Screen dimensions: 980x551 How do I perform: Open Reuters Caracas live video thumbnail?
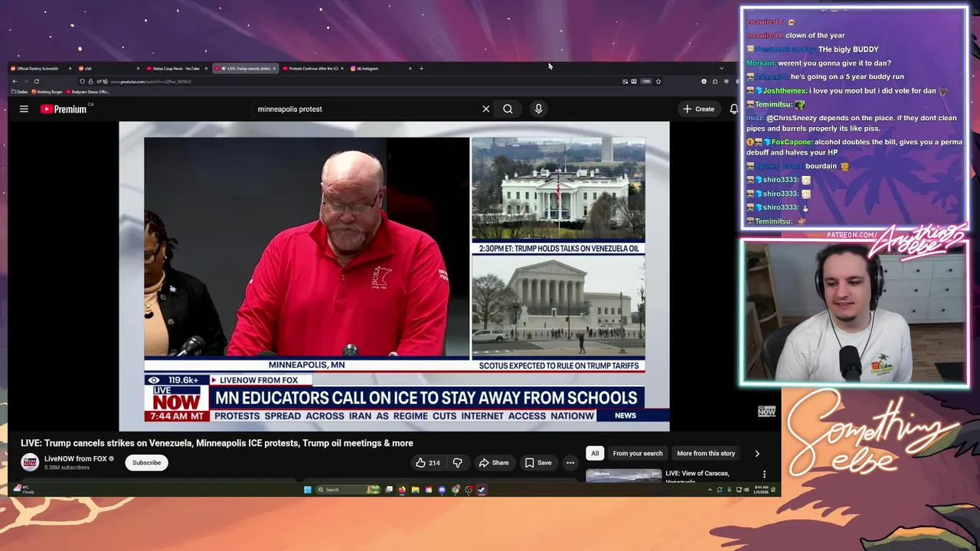[x=623, y=476]
